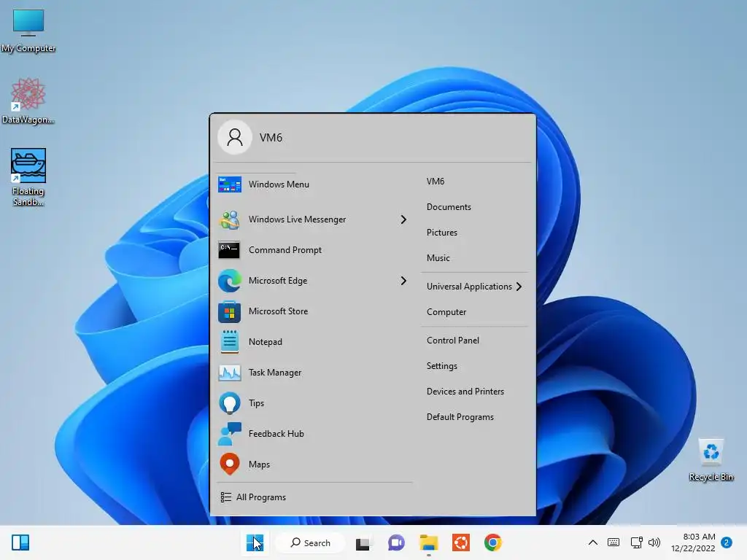Click the Windows Menu icon
Viewport: 747px width, 560px height.
tap(229, 184)
